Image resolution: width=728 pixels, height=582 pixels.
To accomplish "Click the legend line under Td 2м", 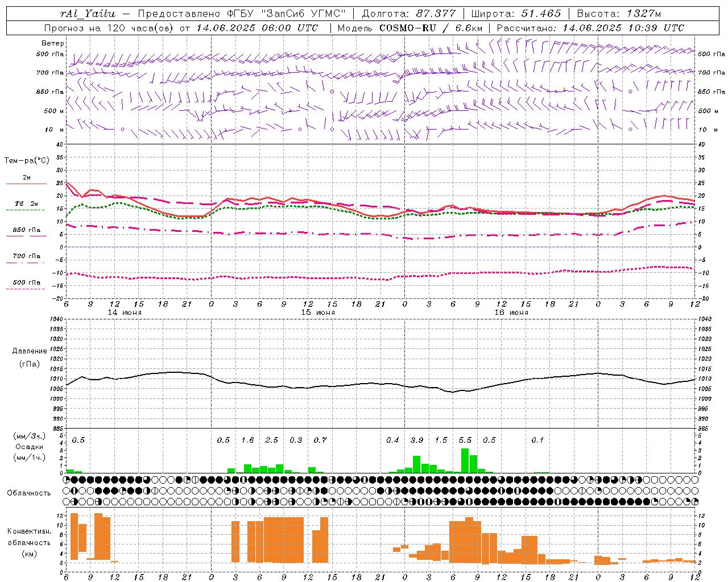I will [25, 210].
